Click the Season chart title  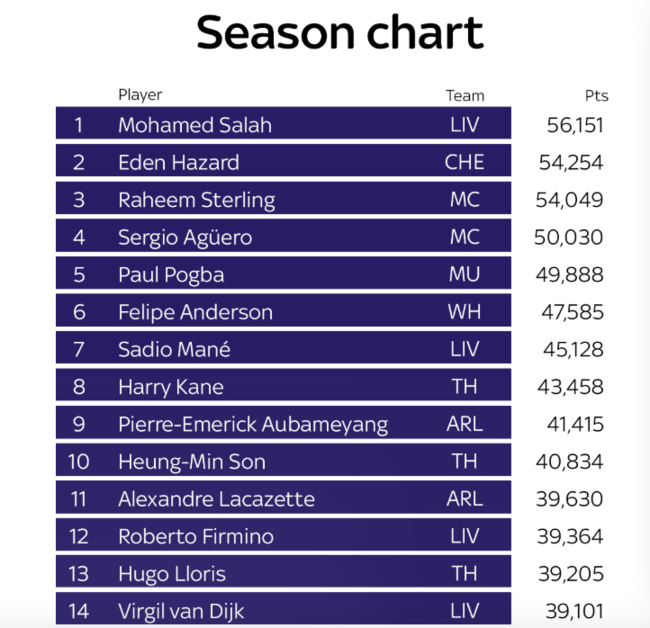pyautogui.click(x=340, y=33)
